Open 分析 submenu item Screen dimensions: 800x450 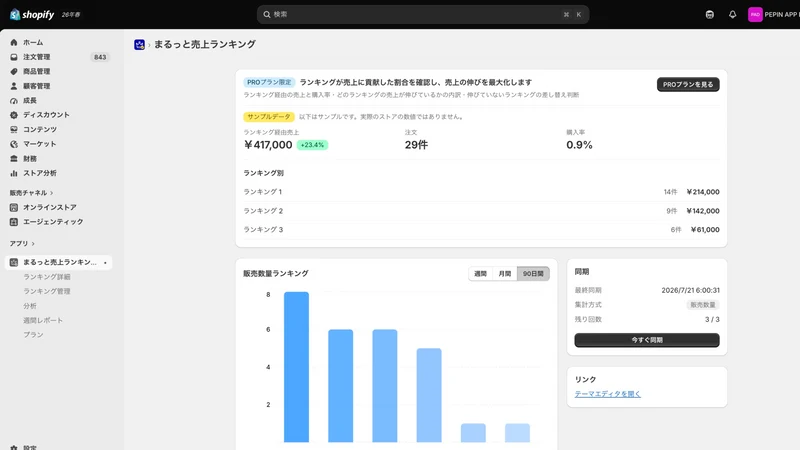30,306
